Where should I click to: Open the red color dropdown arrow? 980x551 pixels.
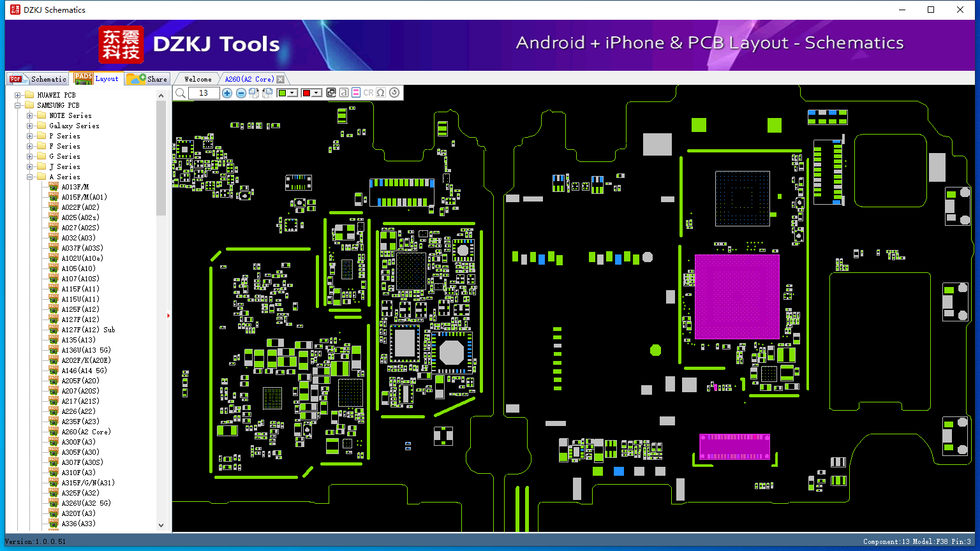(x=316, y=93)
